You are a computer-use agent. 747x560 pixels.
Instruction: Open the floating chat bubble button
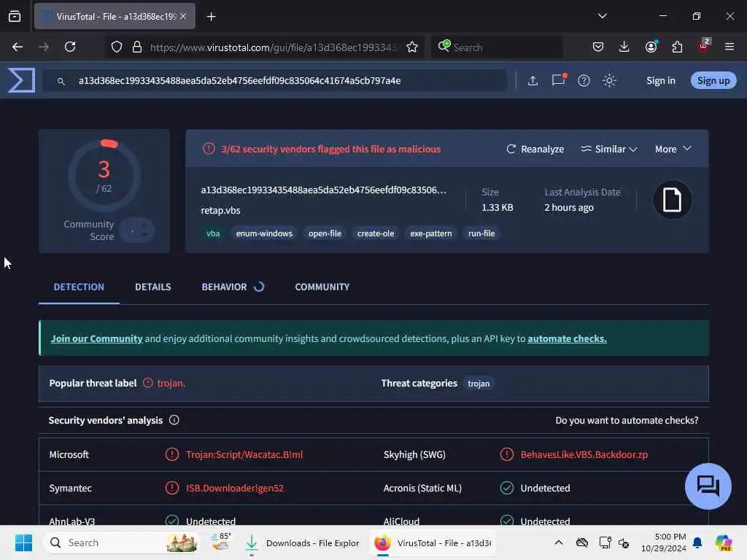tap(708, 486)
